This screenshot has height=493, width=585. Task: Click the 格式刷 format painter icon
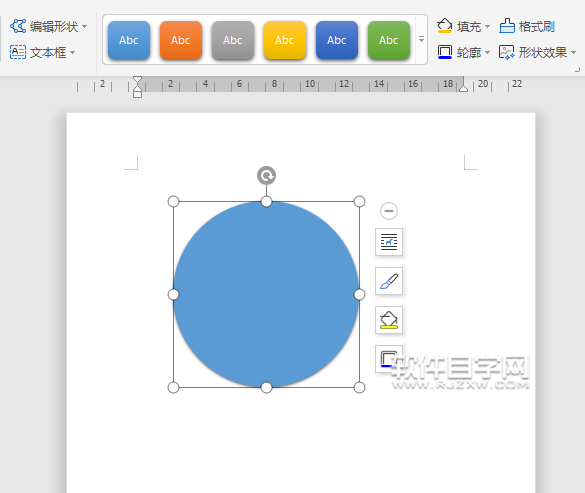(507, 26)
